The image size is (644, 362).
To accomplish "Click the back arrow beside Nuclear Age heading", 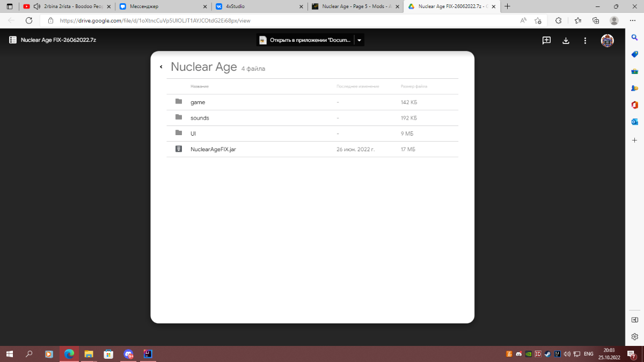I will (x=161, y=67).
